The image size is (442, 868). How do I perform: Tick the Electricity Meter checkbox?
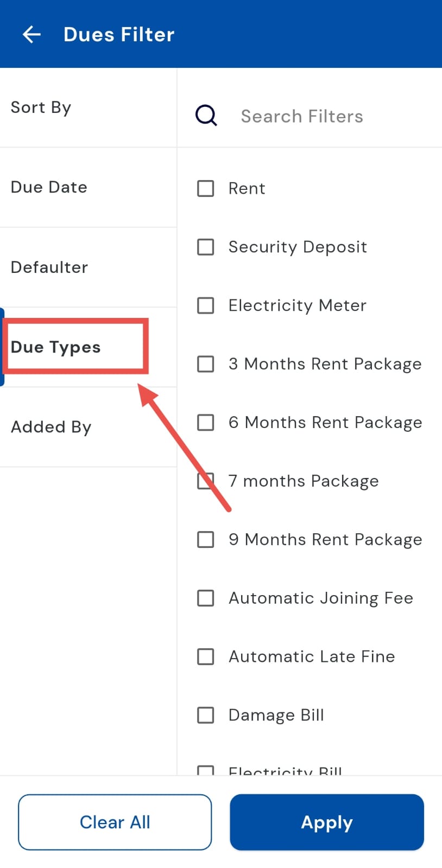205,305
